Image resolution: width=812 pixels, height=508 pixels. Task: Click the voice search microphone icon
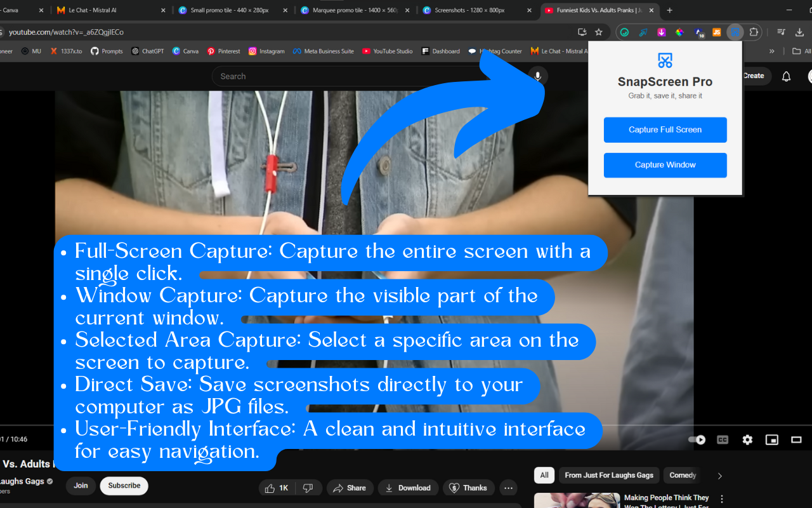pos(538,76)
